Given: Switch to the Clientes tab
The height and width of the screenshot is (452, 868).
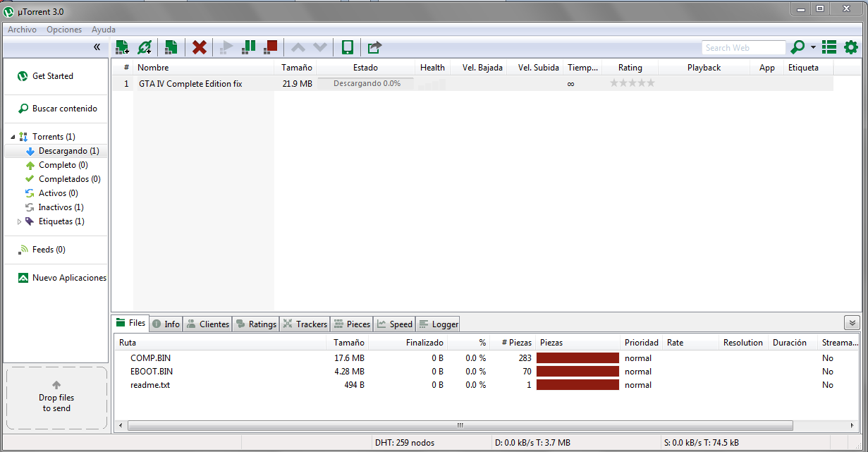Looking at the screenshot, I should 208,324.
